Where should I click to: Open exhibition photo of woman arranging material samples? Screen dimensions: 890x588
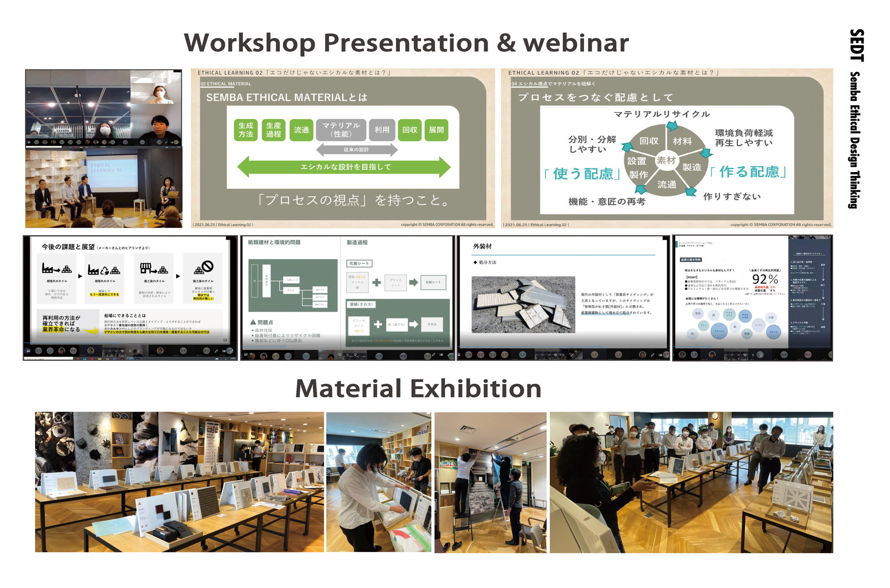pos(379,482)
